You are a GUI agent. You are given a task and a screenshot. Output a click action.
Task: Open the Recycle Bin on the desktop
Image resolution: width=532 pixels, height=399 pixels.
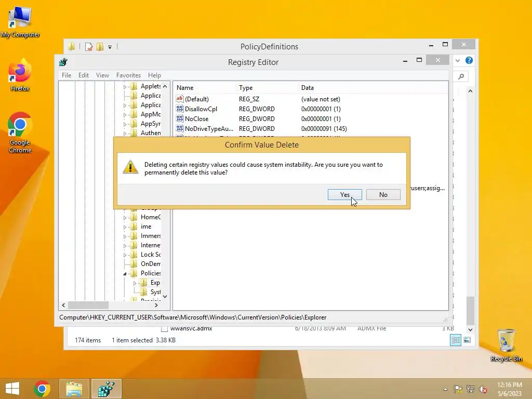coord(506,345)
